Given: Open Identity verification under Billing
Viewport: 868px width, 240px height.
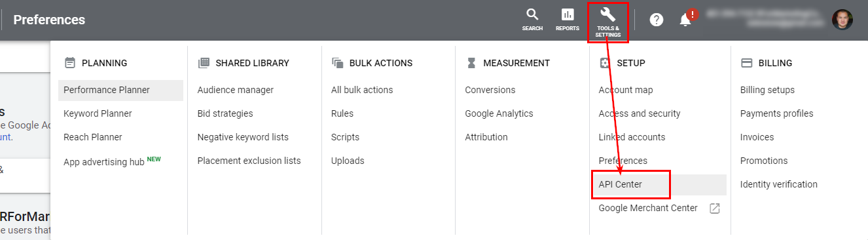Looking at the screenshot, I should pyautogui.click(x=779, y=184).
